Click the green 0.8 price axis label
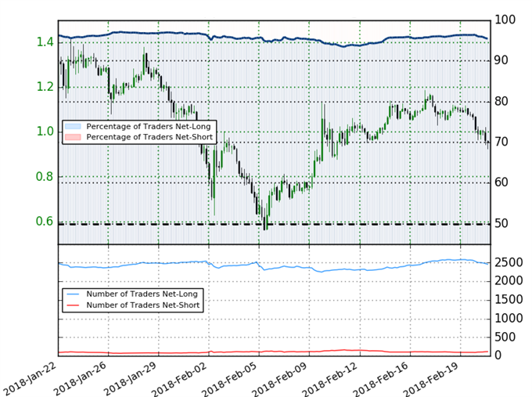 point(45,177)
